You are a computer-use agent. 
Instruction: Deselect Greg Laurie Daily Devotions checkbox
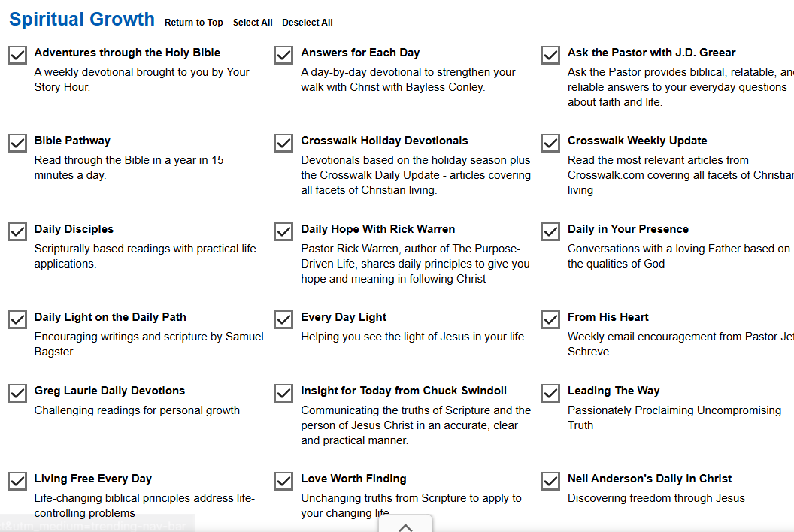click(x=17, y=393)
